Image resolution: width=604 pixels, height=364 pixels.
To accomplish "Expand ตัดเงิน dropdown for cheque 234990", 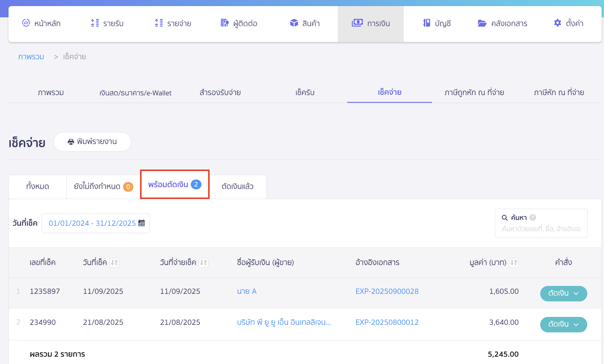I will [x=576, y=325].
